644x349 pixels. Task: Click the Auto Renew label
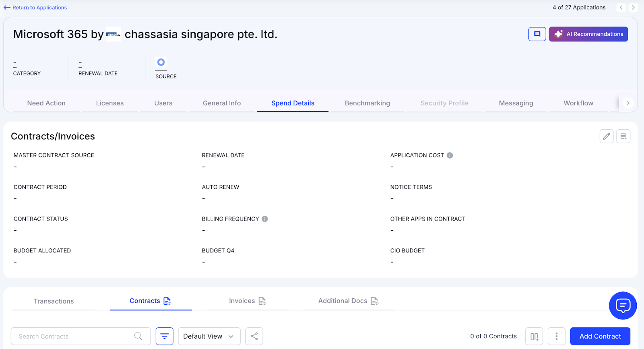click(221, 187)
